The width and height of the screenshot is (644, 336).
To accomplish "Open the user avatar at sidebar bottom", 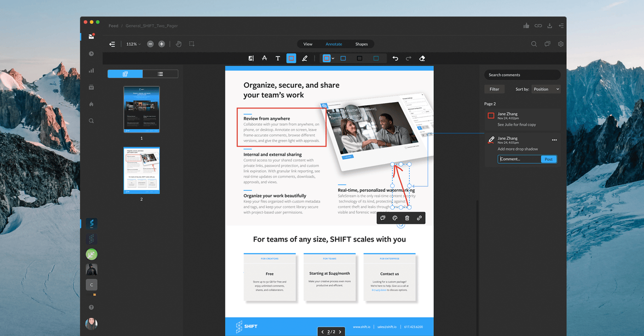I will pyautogui.click(x=91, y=324).
